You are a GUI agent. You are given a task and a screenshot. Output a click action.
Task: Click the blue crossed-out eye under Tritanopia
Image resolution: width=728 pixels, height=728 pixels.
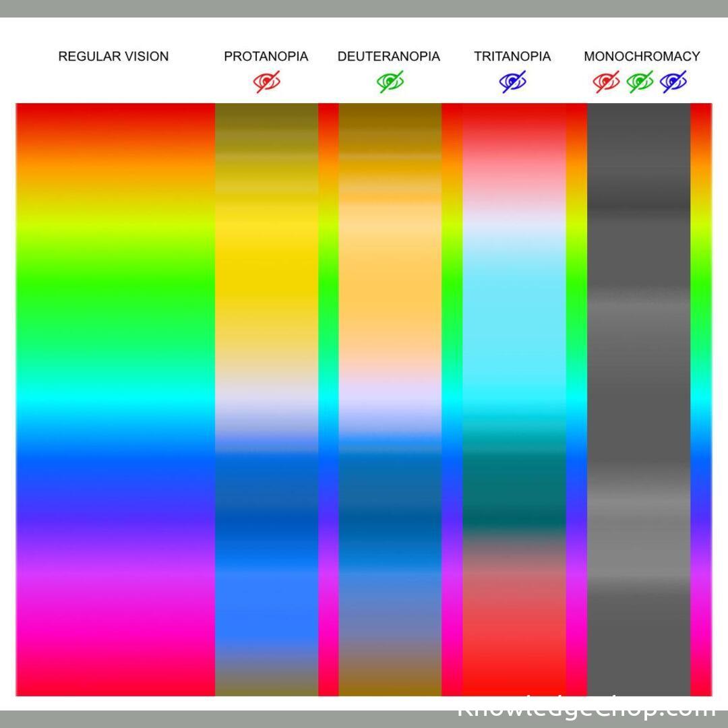pyautogui.click(x=513, y=82)
